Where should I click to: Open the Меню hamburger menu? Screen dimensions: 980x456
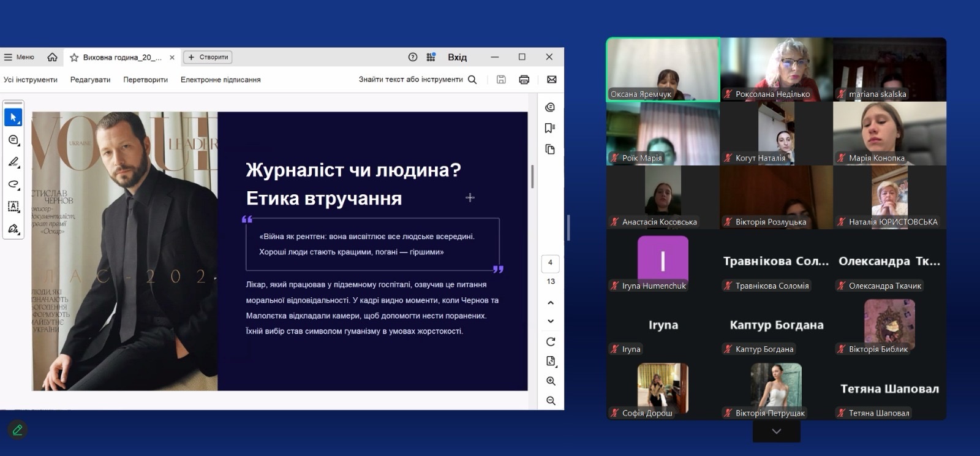point(19,57)
